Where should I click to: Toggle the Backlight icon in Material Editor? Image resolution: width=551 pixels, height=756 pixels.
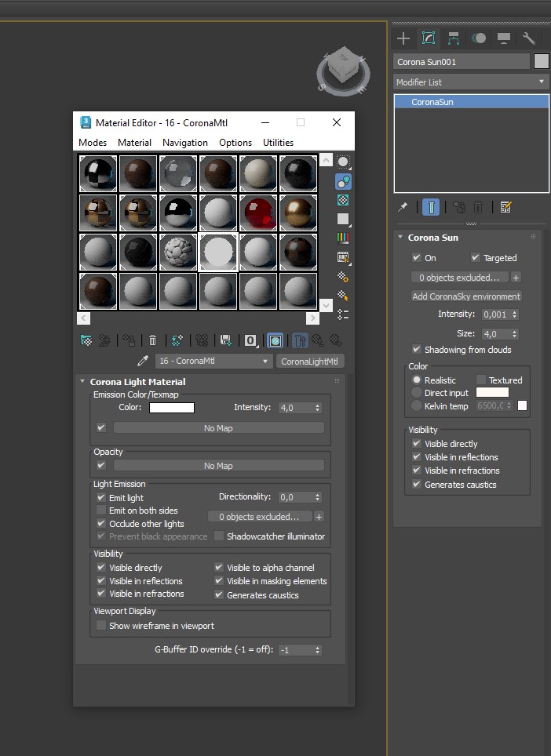point(343,181)
